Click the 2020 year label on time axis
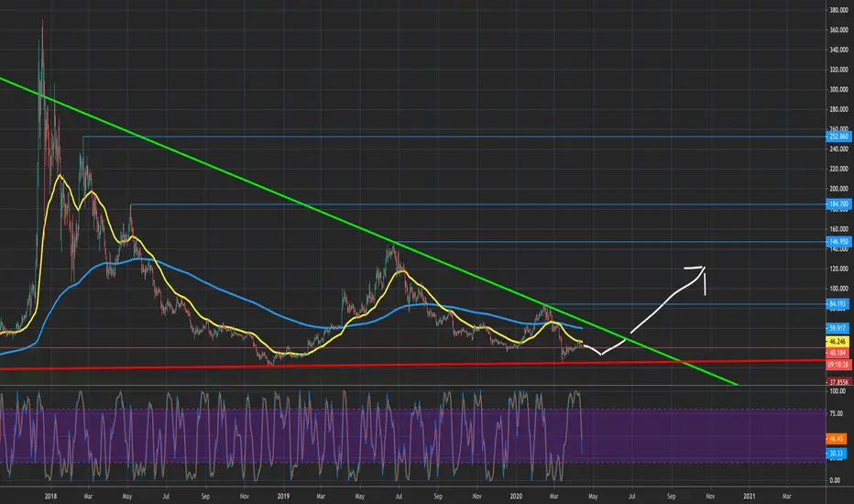Viewport: 854px width, 504px height. 516,497
